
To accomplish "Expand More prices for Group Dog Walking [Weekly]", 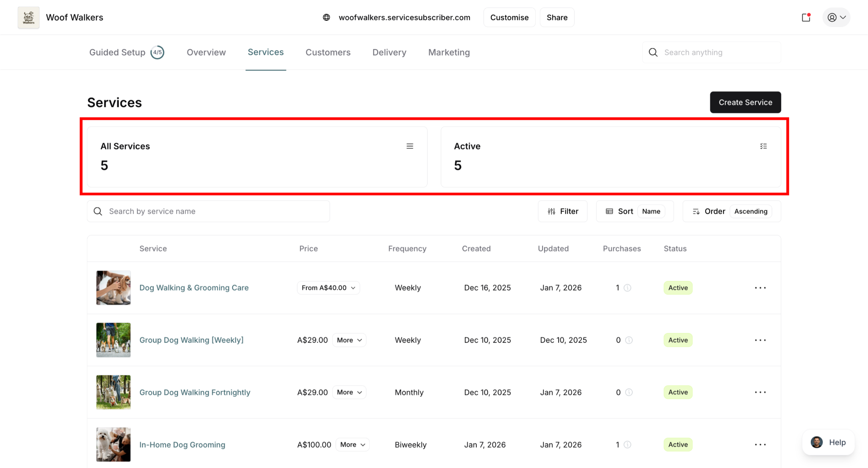I will pyautogui.click(x=349, y=340).
